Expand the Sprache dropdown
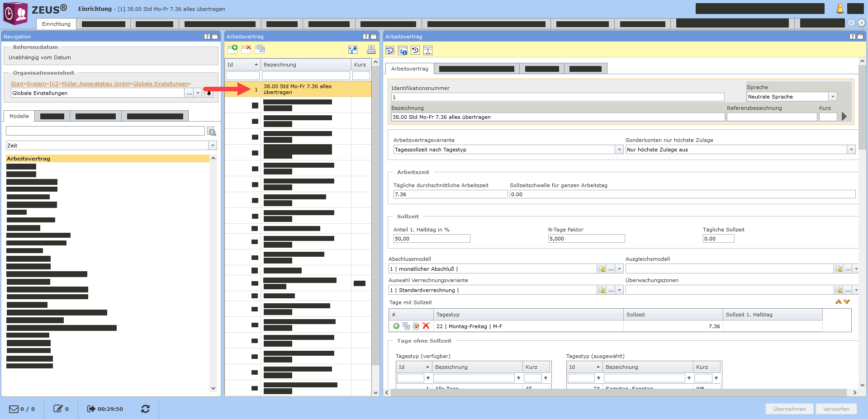The width and height of the screenshot is (868, 419). click(832, 97)
